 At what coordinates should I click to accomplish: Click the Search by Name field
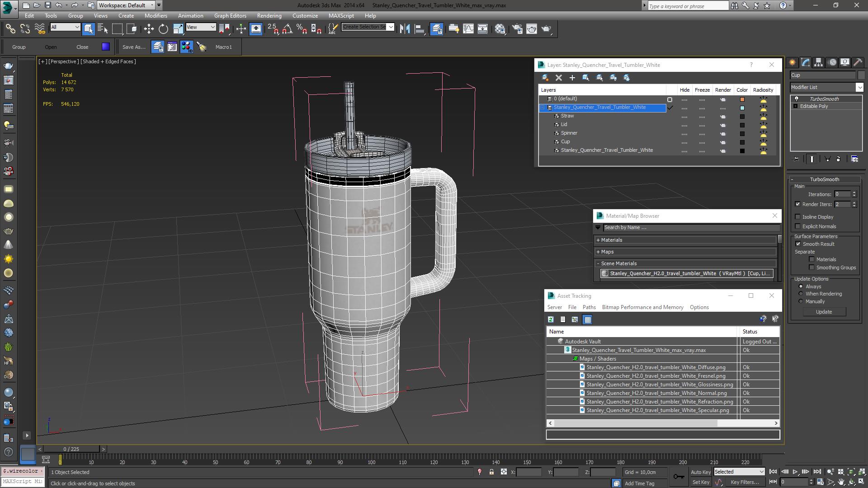pyautogui.click(x=691, y=228)
